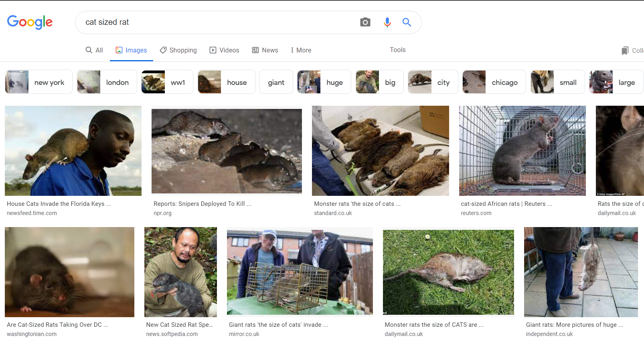Open the Collections bookmark icon

click(x=625, y=50)
